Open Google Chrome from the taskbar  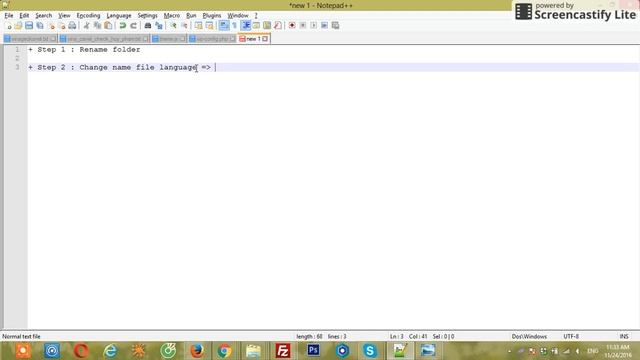coord(224,351)
